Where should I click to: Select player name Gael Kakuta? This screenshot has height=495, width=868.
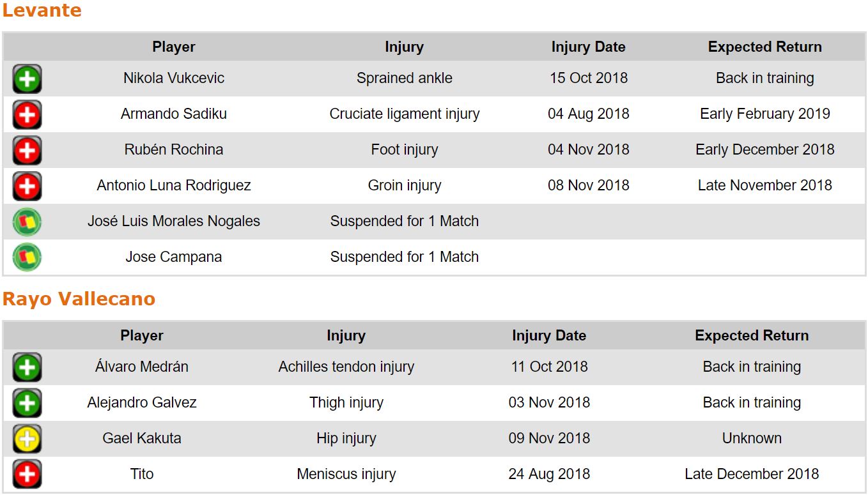coord(142,439)
